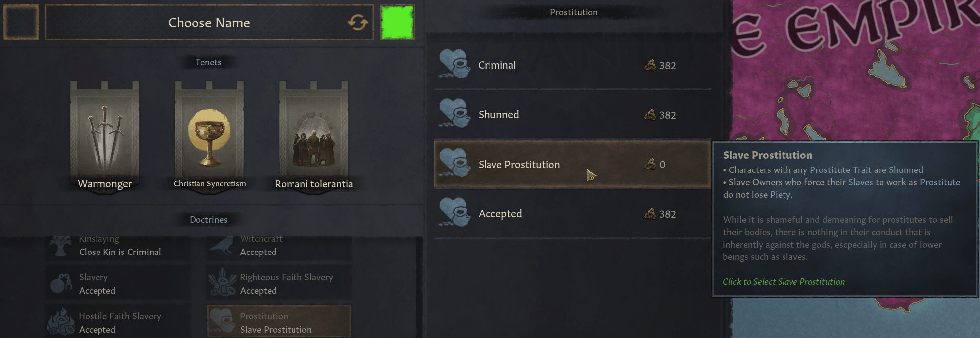Click the Shunned option heart icon
Screen dimensions: 980x338
click(x=454, y=114)
